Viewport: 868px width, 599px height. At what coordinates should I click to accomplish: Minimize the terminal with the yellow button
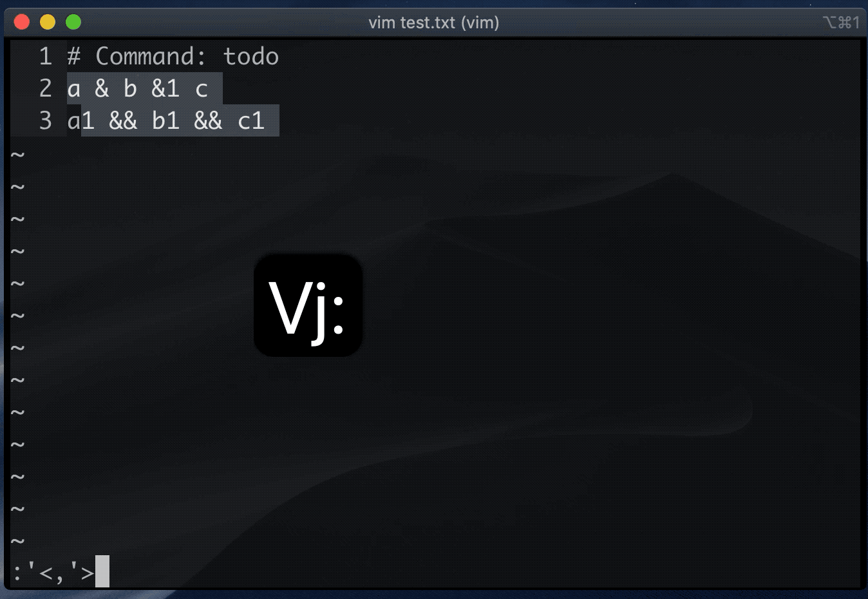48,23
